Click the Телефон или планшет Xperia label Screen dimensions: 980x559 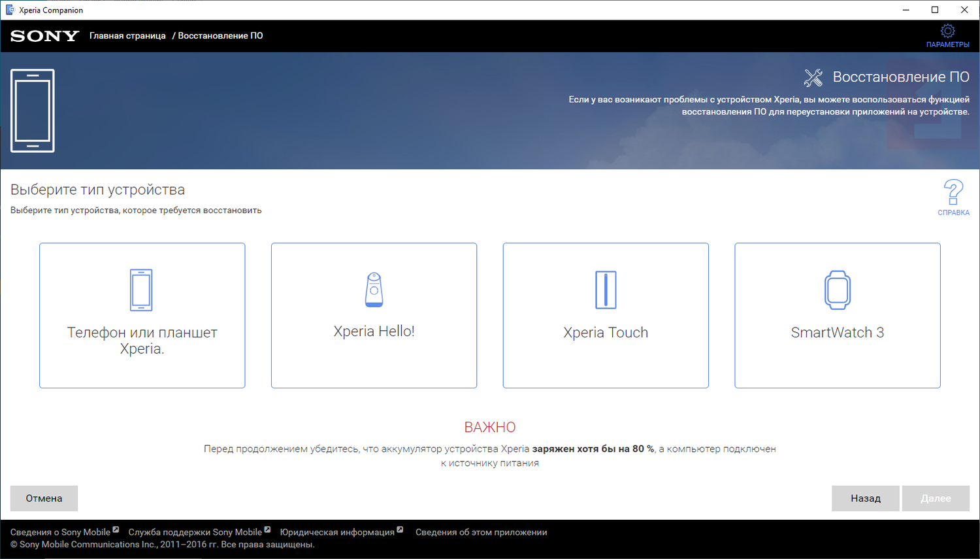(x=142, y=341)
